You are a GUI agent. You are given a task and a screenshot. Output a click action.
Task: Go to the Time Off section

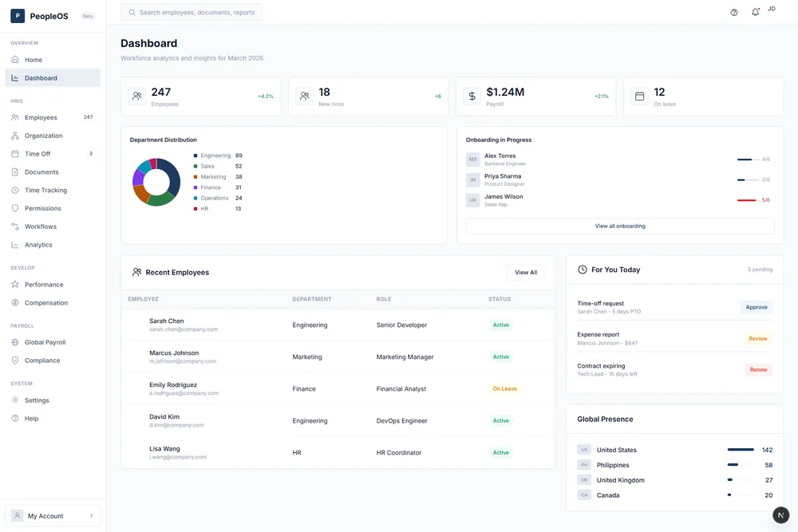click(x=53, y=154)
